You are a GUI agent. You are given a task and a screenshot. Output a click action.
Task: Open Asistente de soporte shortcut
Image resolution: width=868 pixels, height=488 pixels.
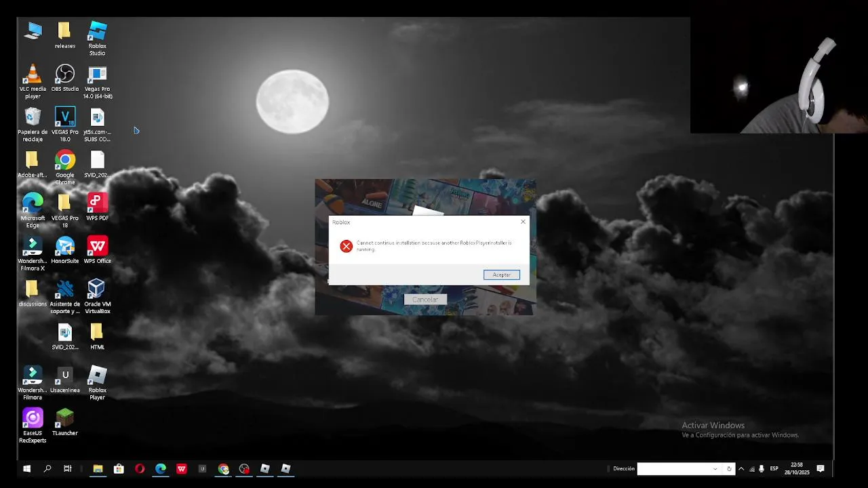(x=65, y=297)
